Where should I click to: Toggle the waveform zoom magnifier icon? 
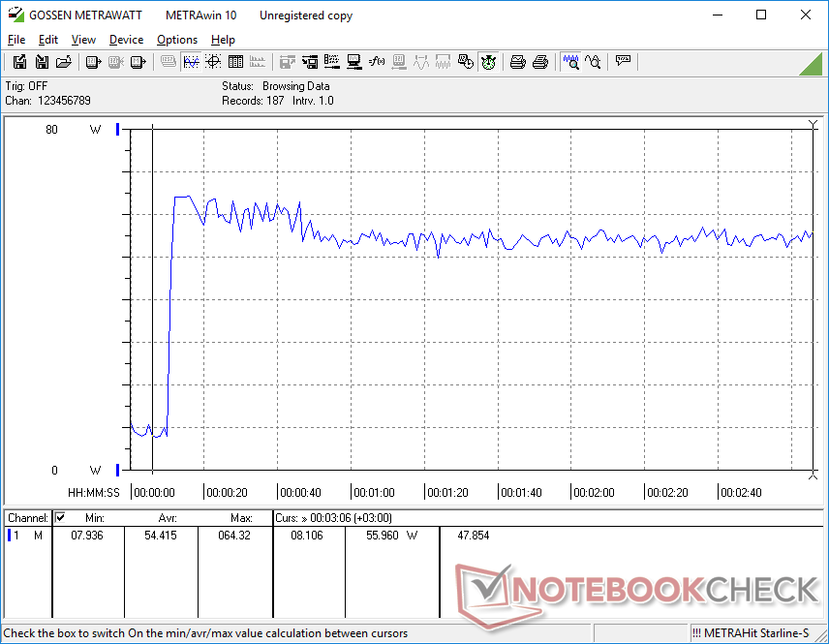coord(570,62)
